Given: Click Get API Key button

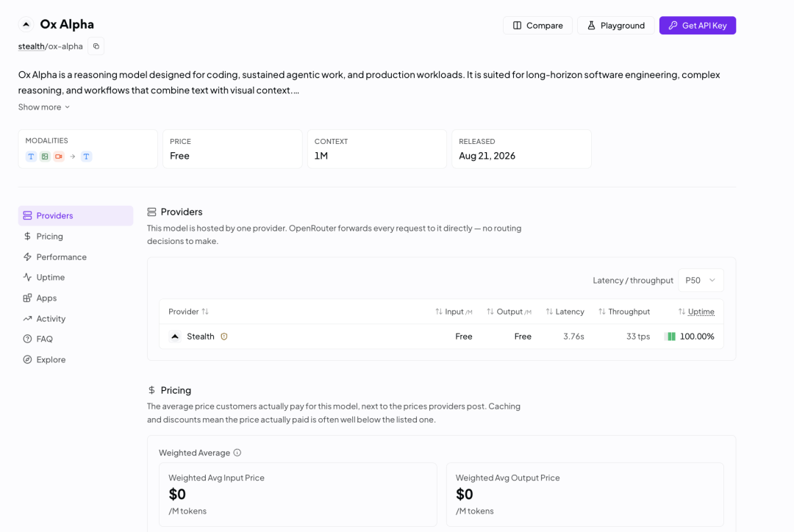Looking at the screenshot, I should (697, 25).
